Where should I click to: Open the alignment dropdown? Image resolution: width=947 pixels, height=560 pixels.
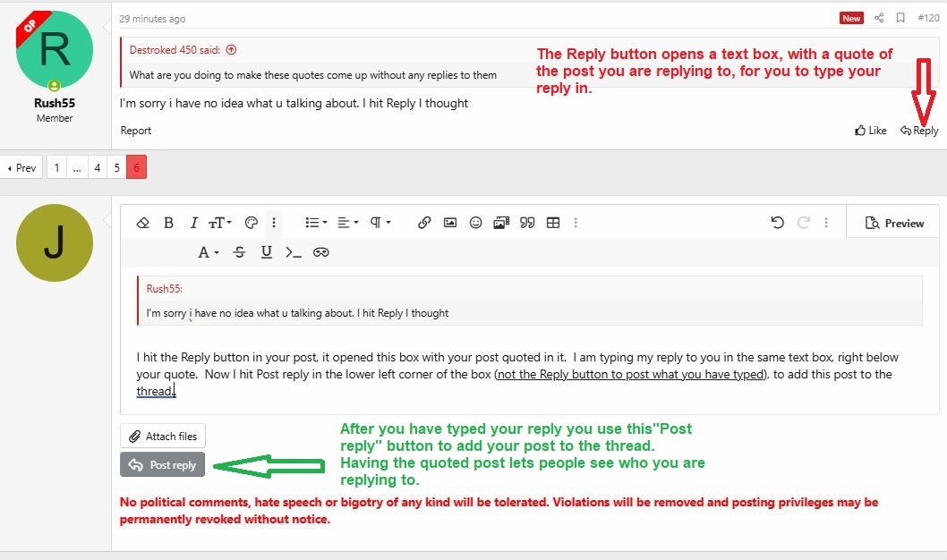click(x=348, y=223)
